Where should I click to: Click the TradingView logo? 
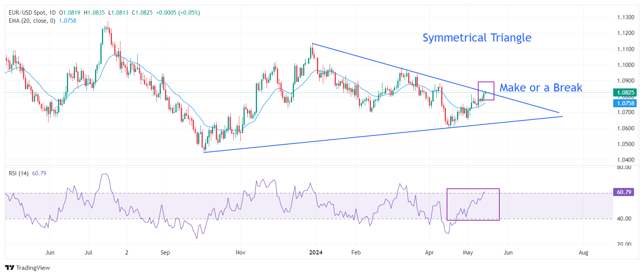tap(27, 268)
